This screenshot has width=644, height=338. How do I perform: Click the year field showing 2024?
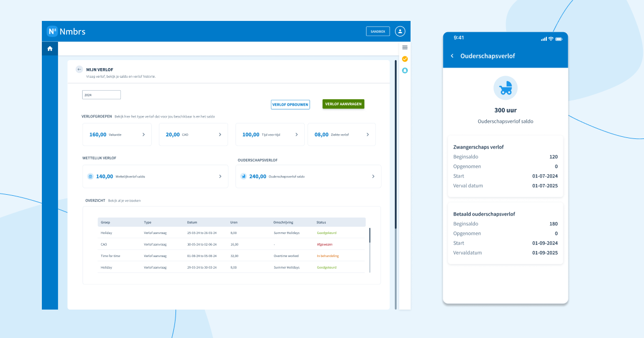pos(101,95)
